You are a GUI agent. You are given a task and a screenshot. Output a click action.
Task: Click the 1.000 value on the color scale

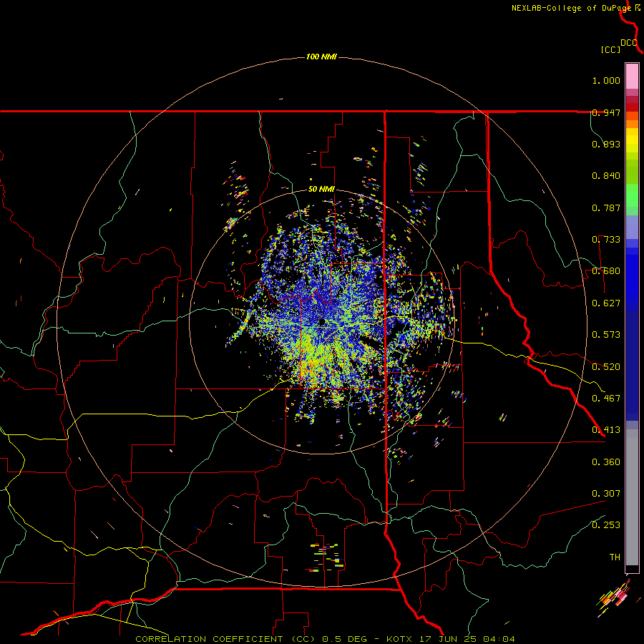point(606,80)
